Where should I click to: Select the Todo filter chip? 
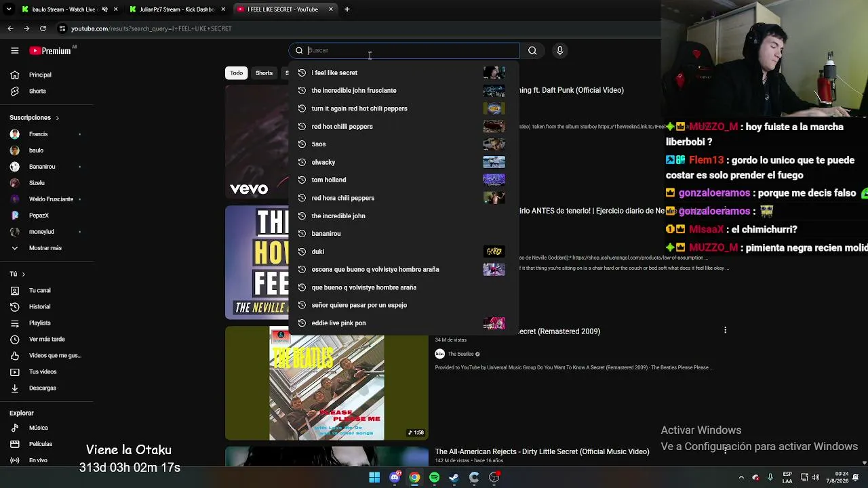tap(236, 73)
